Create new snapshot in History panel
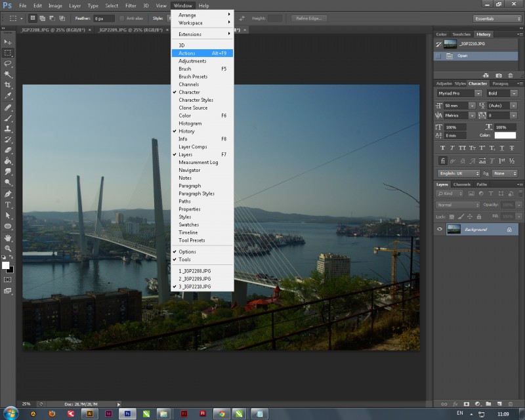The height and width of the screenshot is (420, 525). (499, 76)
